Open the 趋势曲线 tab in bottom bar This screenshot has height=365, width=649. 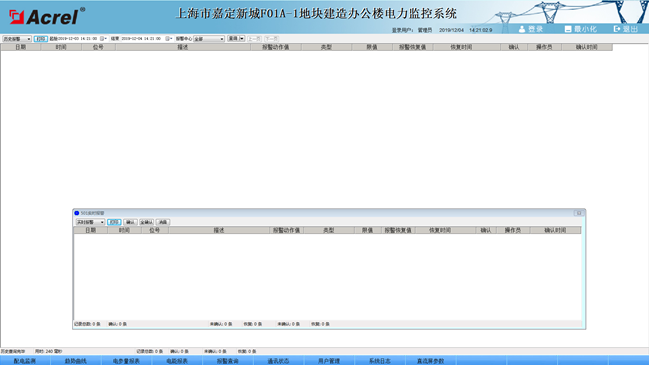point(76,361)
